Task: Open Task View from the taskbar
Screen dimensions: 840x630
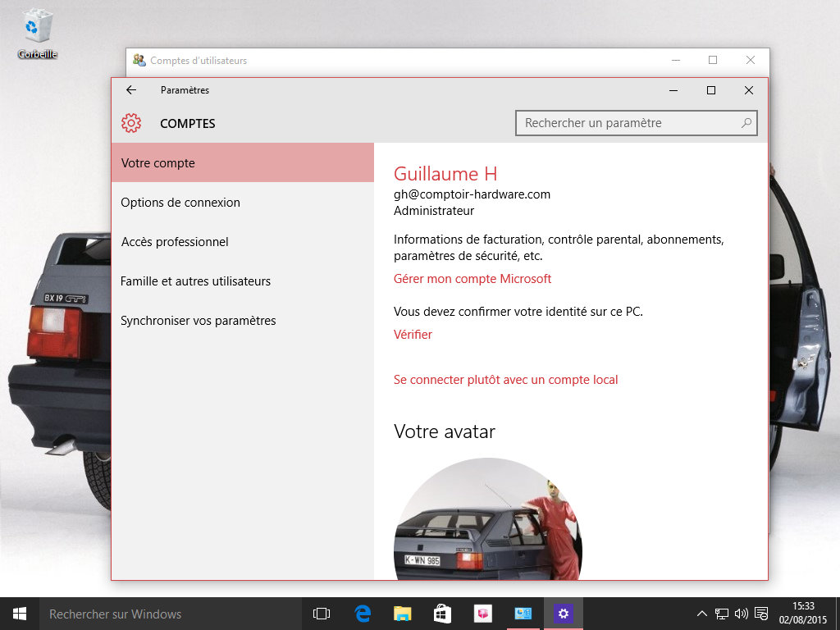Action: 322,614
